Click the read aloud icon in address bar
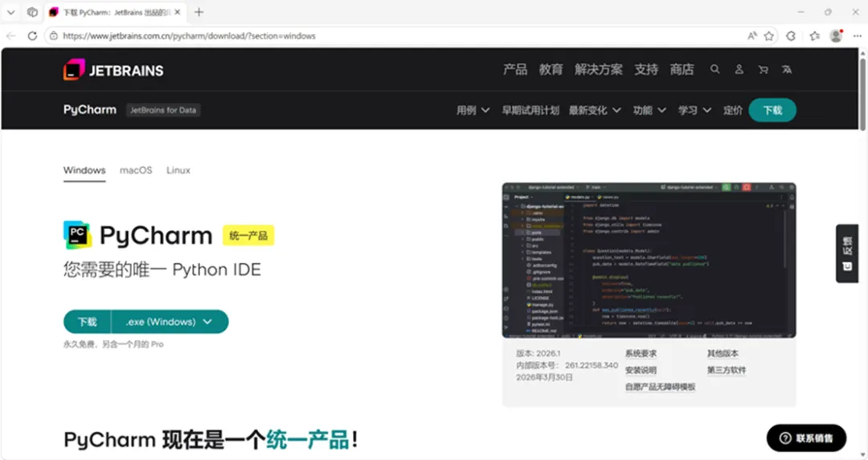868x460 pixels. [x=751, y=36]
